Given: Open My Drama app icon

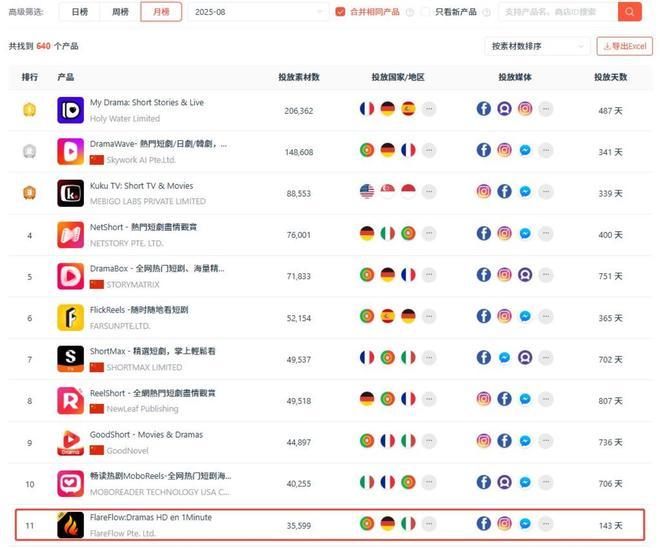Looking at the screenshot, I should point(70,110).
